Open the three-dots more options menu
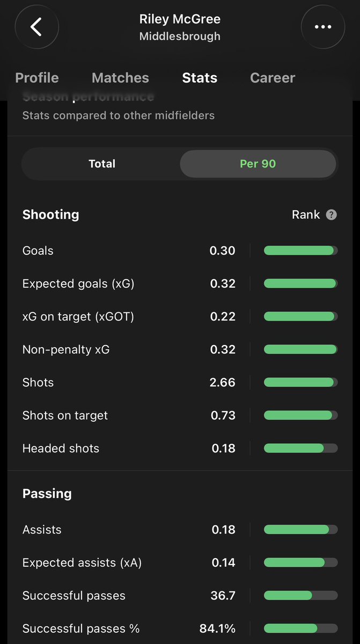The width and height of the screenshot is (360, 644). coord(323,27)
